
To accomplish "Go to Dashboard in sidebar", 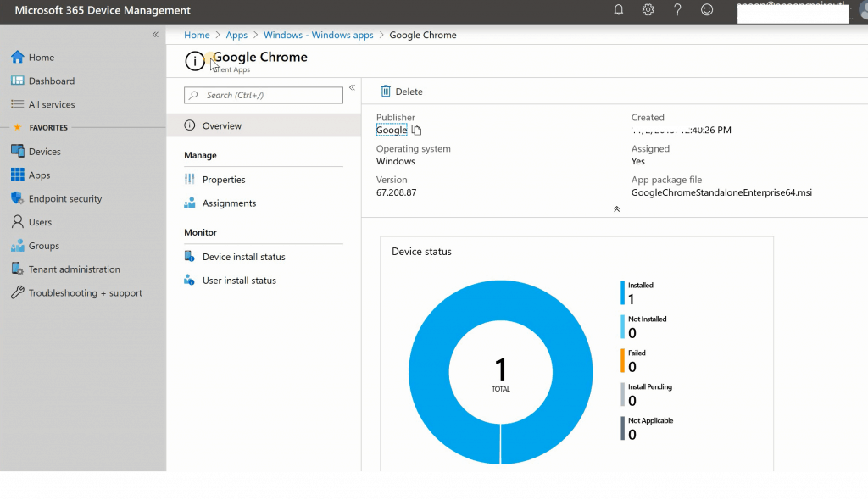I will (x=52, y=81).
